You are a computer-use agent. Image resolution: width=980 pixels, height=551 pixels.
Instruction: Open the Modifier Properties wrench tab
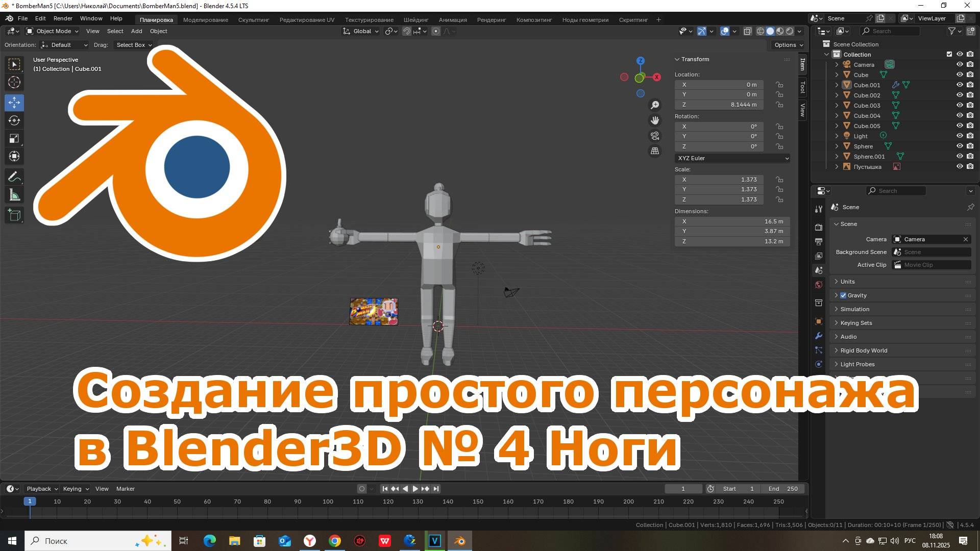pyautogui.click(x=819, y=336)
